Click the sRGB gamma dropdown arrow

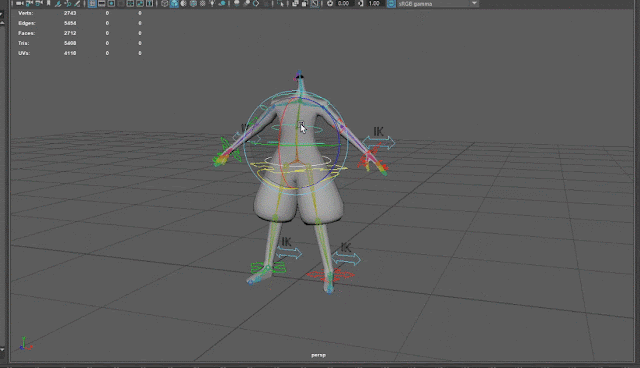pyautogui.click(x=474, y=3)
